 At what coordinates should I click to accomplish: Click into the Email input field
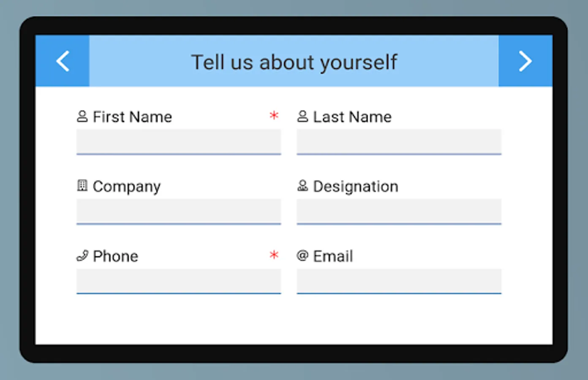pyautogui.click(x=399, y=281)
